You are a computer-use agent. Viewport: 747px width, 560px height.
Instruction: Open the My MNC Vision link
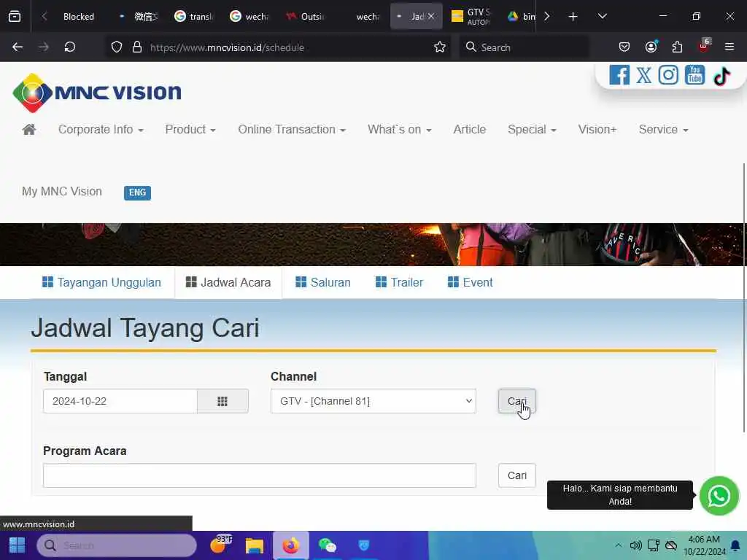[62, 192]
